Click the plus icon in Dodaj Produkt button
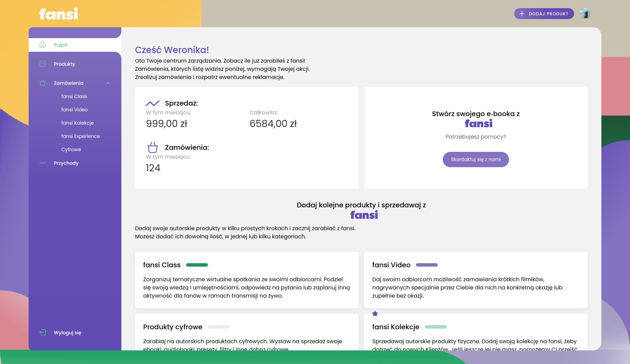630x364 pixels. coord(522,14)
